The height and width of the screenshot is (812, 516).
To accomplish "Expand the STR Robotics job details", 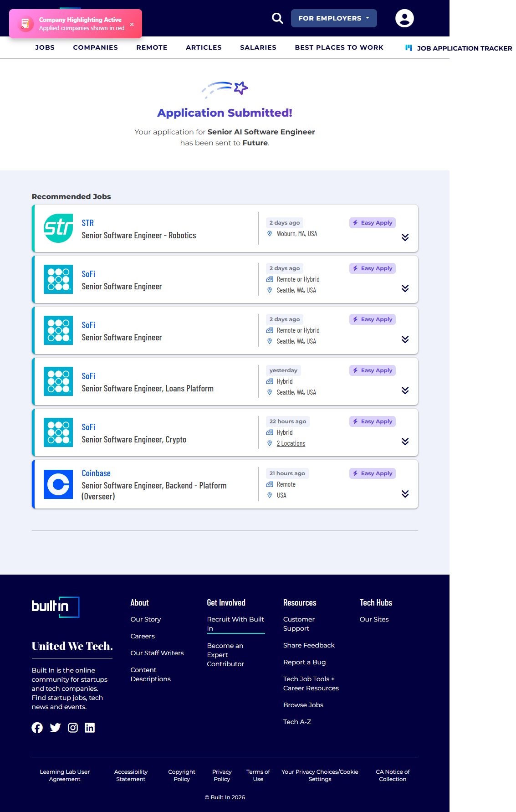I will pyautogui.click(x=405, y=237).
